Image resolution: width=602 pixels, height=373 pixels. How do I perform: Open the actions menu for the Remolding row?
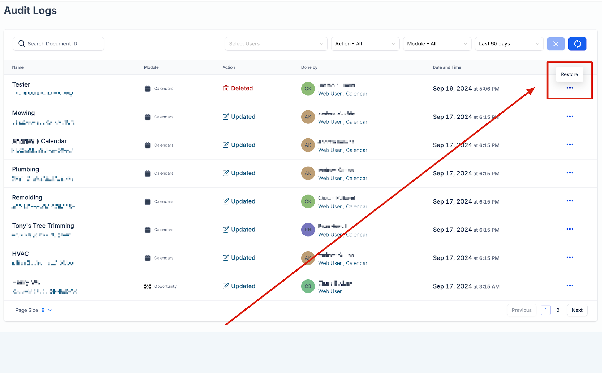click(570, 201)
